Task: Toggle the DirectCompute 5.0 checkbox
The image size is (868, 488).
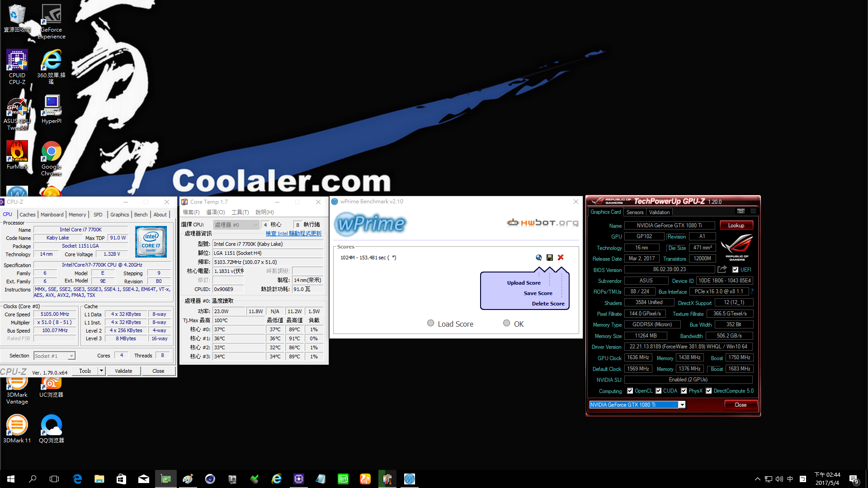Action: pos(709,391)
